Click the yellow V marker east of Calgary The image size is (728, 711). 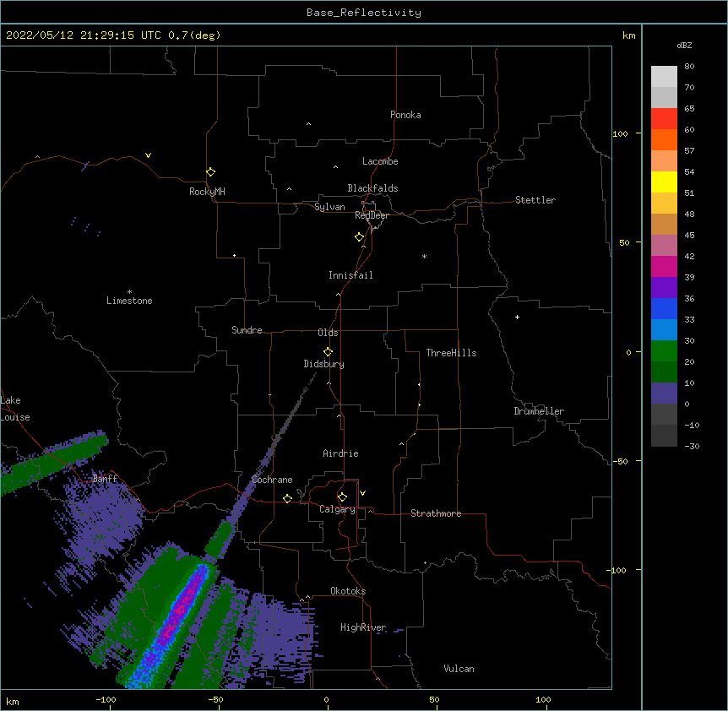362,493
